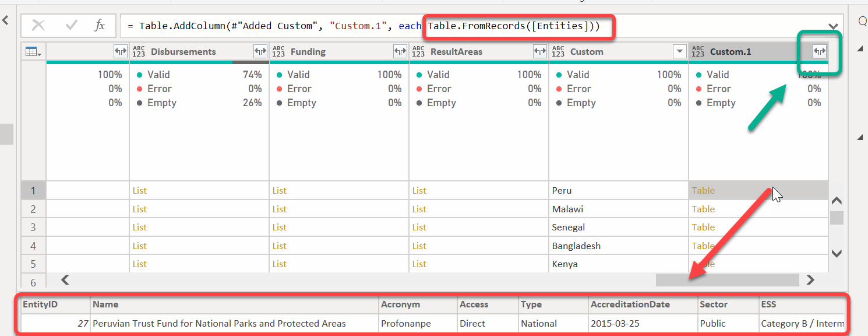Click the horizontal scrollbar thumb

click(728, 280)
